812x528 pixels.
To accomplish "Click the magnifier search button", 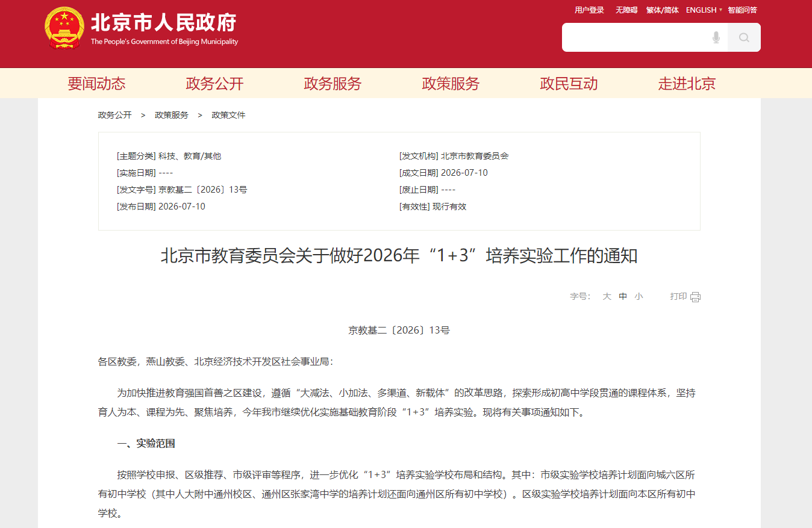I will pyautogui.click(x=744, y=37).
